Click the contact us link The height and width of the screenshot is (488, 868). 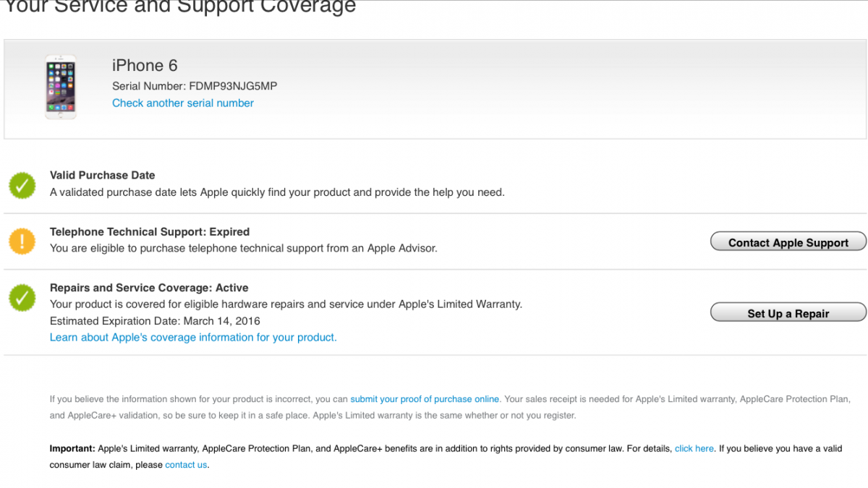click(x=186, y=465)
